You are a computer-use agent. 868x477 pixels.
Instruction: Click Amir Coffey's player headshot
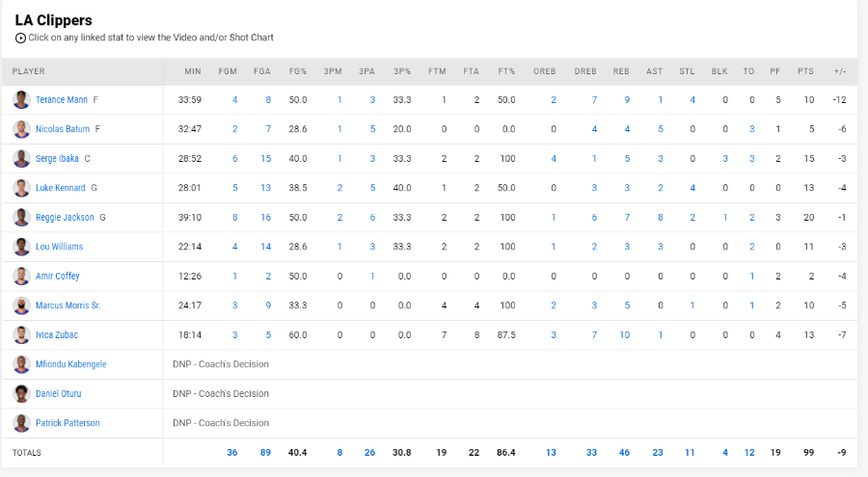coord(21,277)
